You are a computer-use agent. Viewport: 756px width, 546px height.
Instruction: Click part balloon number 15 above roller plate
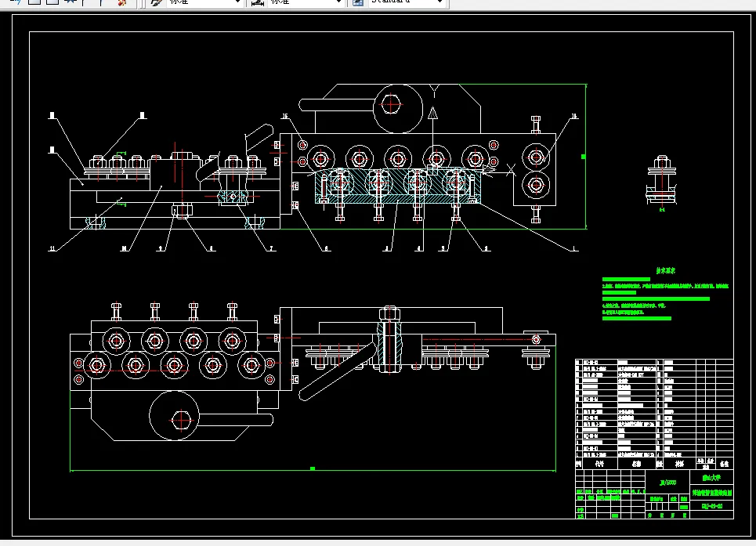coord(285,116)
